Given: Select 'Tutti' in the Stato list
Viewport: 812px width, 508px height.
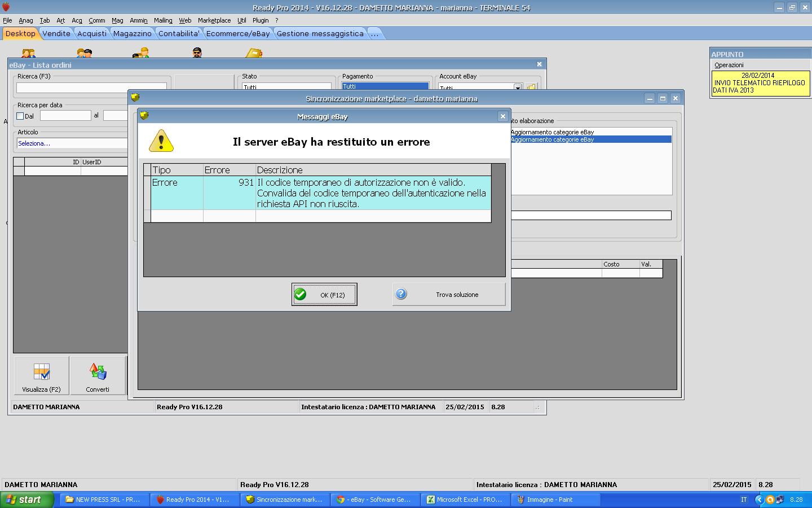Looking at the screenshot, I should click(286, 87).
